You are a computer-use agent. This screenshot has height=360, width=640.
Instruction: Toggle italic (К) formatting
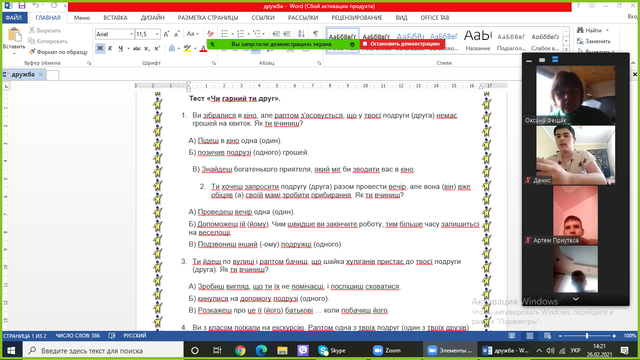pos(110,49)
